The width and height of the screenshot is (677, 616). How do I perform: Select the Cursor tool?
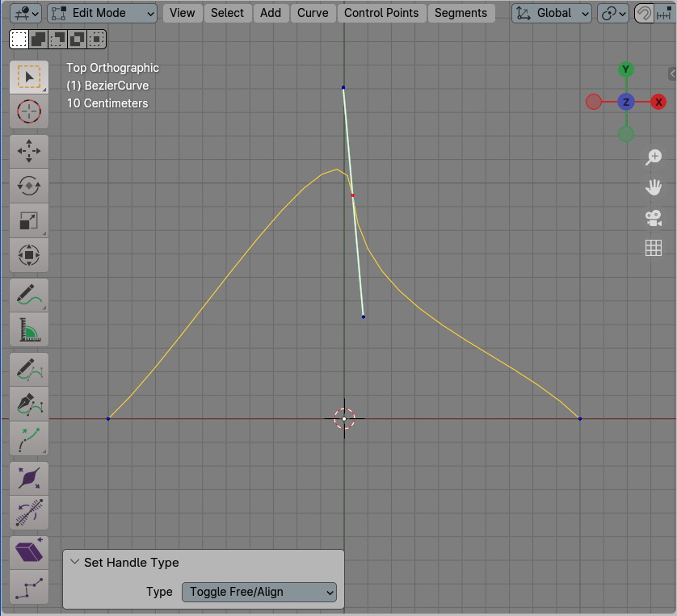click(x=29, y=111)
